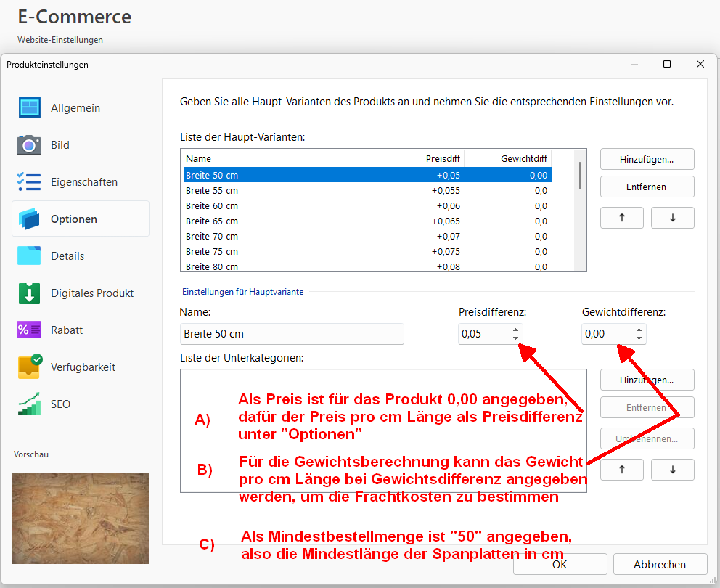
Task: Open the Eigenschaften checklist icon
Action: 28,182
